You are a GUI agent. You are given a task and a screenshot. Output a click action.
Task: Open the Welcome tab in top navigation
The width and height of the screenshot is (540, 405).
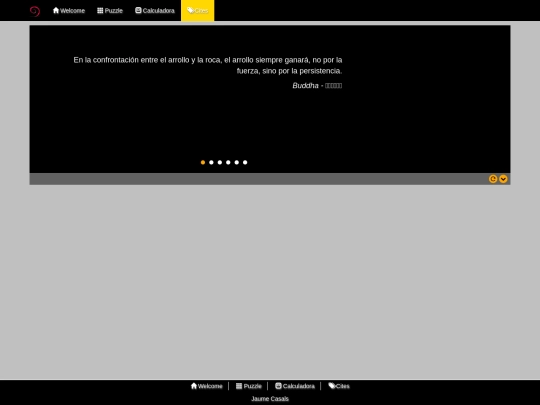[69, 11]
